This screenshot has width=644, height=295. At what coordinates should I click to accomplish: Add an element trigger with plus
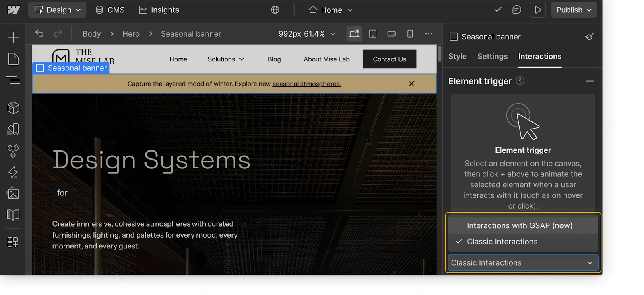click(590, 81)
